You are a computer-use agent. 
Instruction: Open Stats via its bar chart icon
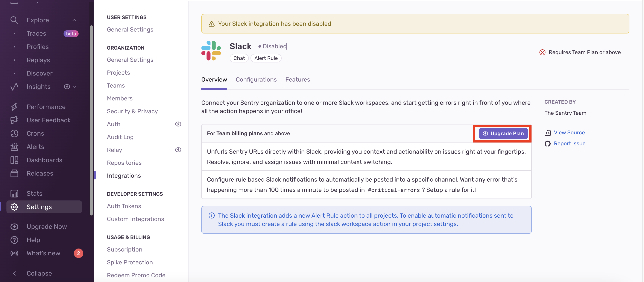14,194
